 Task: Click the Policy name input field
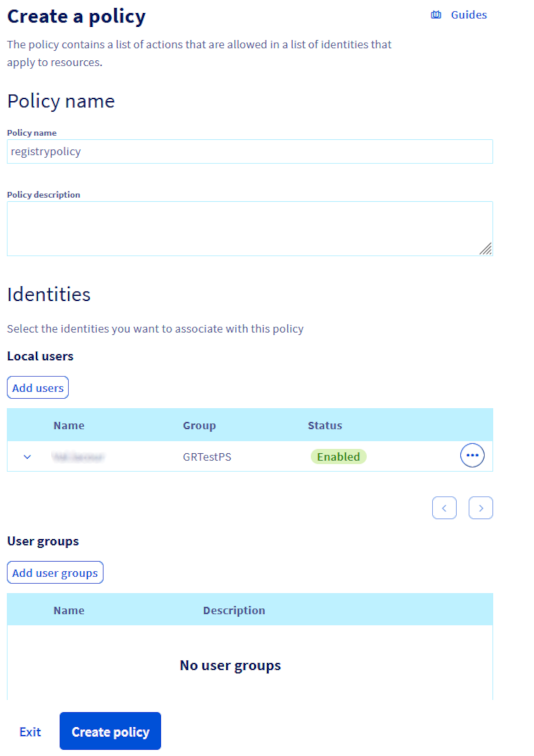pyautogui.click(x=250, y=152)
